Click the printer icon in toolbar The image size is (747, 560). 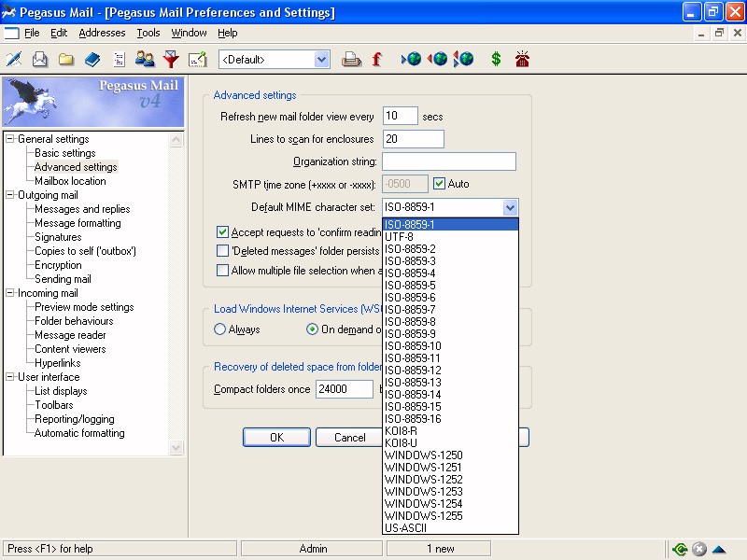click(351, 60)
